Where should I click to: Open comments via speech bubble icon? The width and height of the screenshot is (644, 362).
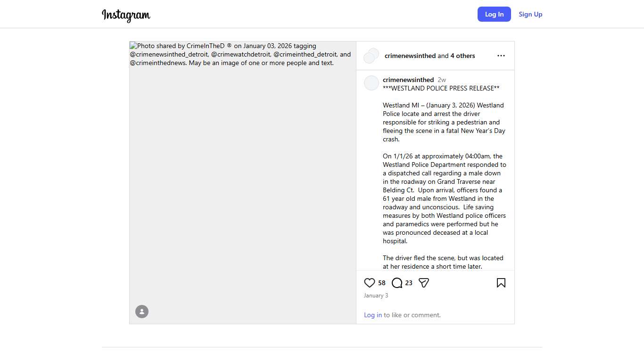point(397,283)
